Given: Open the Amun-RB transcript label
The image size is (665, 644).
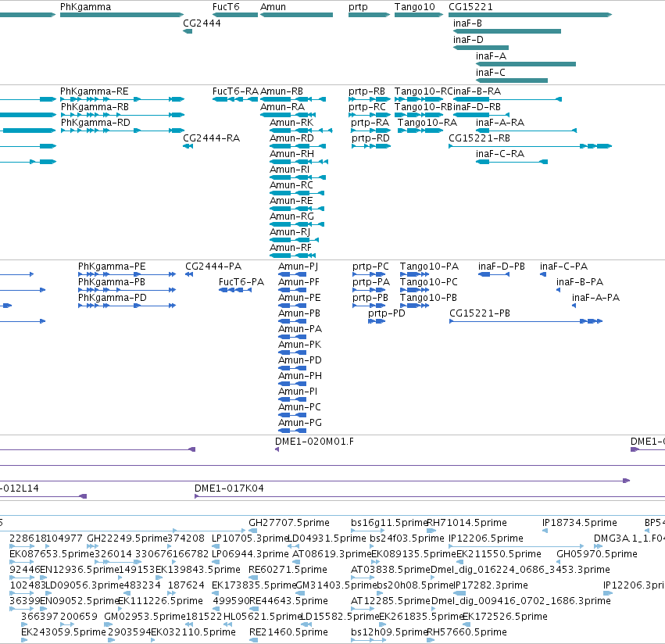Looking at the screenshot, I should pyautogui.click(x=281, y=91).
